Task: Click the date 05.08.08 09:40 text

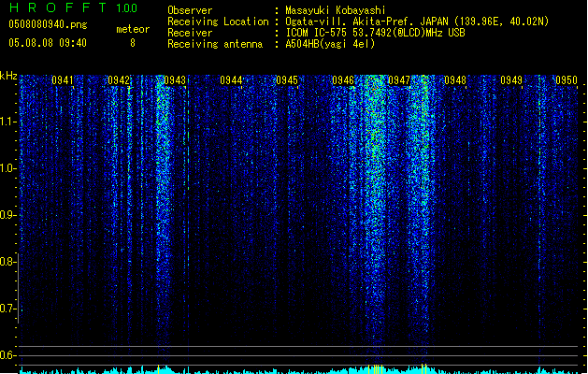Action: pos(48,43)
